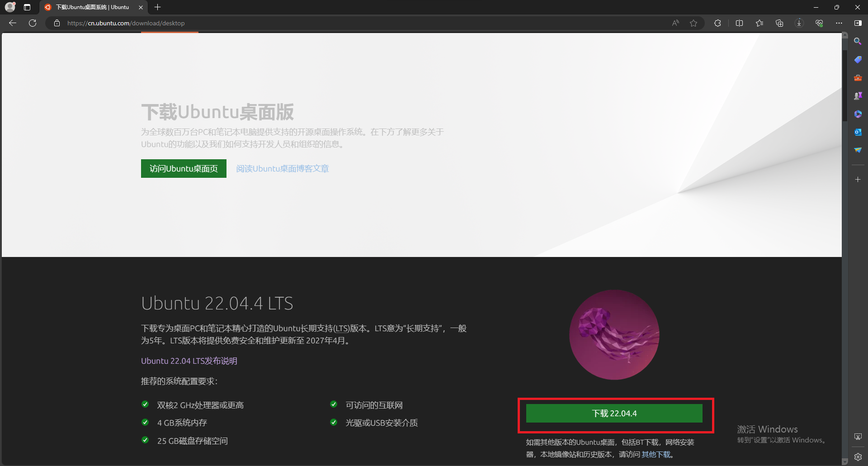The height and width of the screenshot is (466, 868).
Task: Open the Extensions puzzle icon
Action: pyautogui.click(x=717, y=23)
